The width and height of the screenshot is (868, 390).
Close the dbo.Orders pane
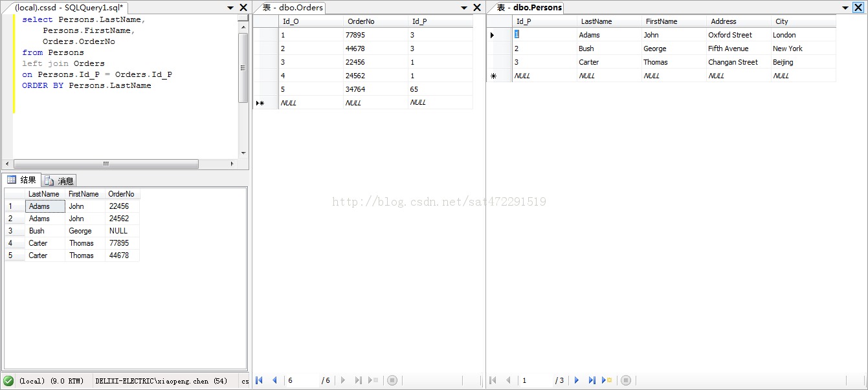pos(477,8)
